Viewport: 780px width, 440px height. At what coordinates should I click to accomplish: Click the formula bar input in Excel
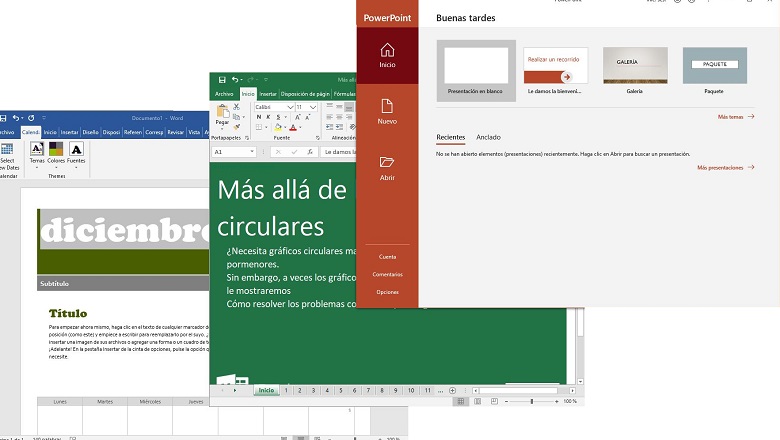click(338, 152)
